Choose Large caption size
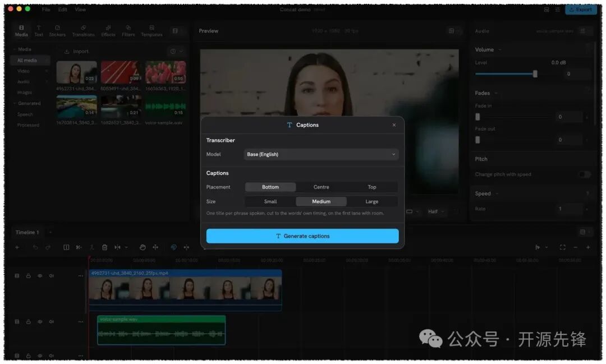This screenshot has height=364, width=606. [372, 201]
